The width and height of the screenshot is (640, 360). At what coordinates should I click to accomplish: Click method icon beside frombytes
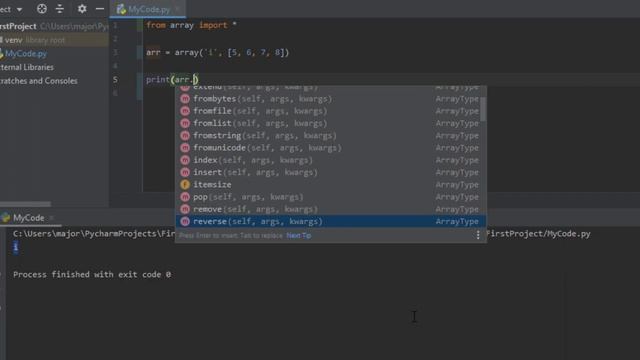[185, 99]
